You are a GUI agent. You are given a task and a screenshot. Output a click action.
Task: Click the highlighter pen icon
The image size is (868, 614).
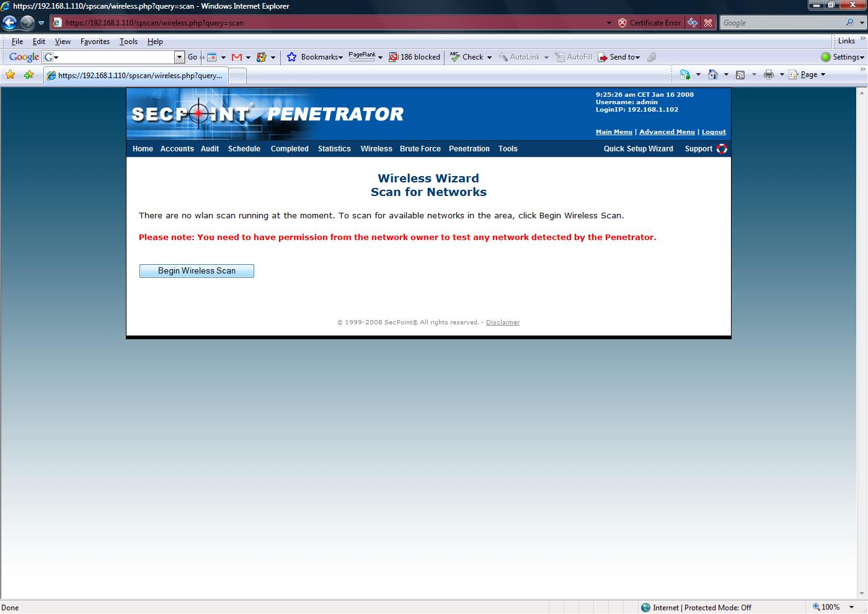point(652,57)
